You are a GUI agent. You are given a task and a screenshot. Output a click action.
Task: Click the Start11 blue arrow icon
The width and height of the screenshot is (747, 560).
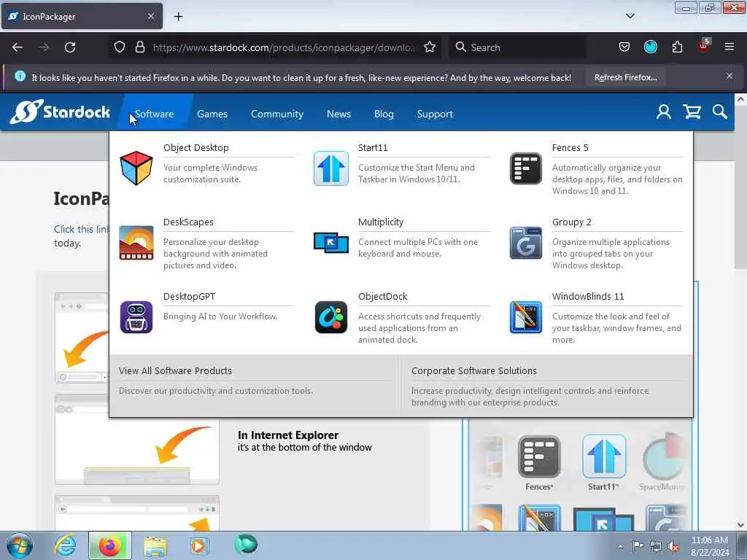tap(331, 168)
